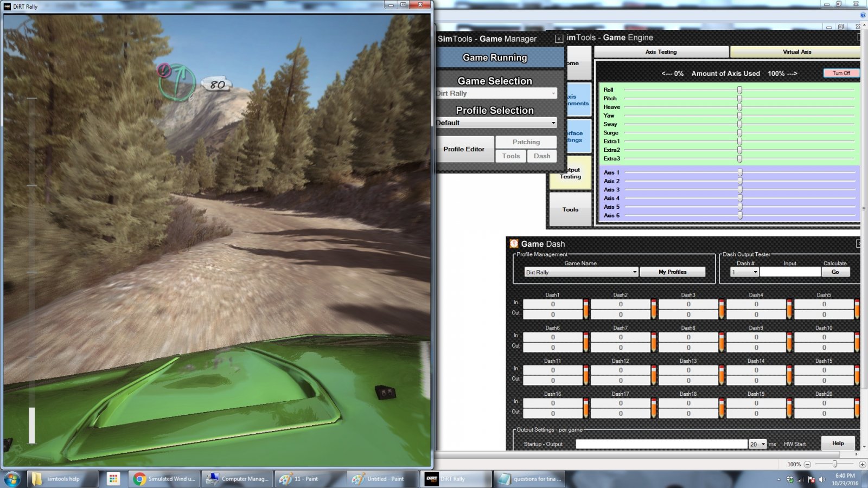Click the pencil edit icon for Dash7
The width and height of the screenshot is (868, 488).
654,342
